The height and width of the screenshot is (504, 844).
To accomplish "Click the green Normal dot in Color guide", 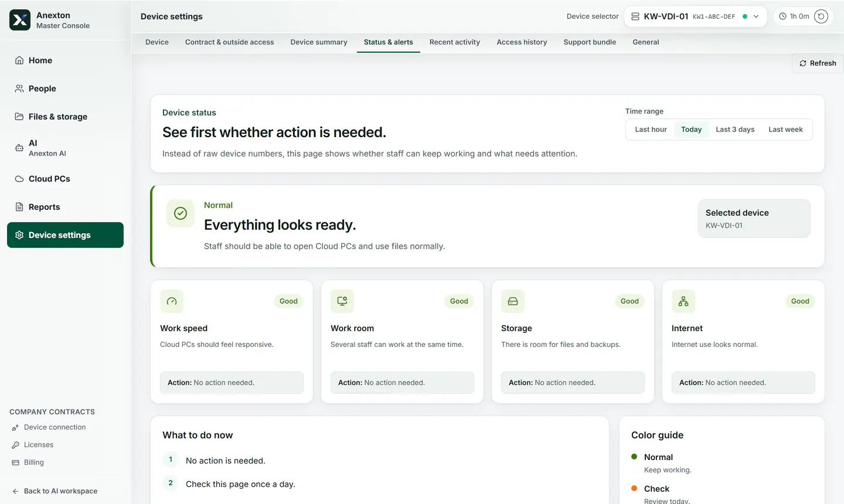I will pyautogui.click(x=634, y=457).
